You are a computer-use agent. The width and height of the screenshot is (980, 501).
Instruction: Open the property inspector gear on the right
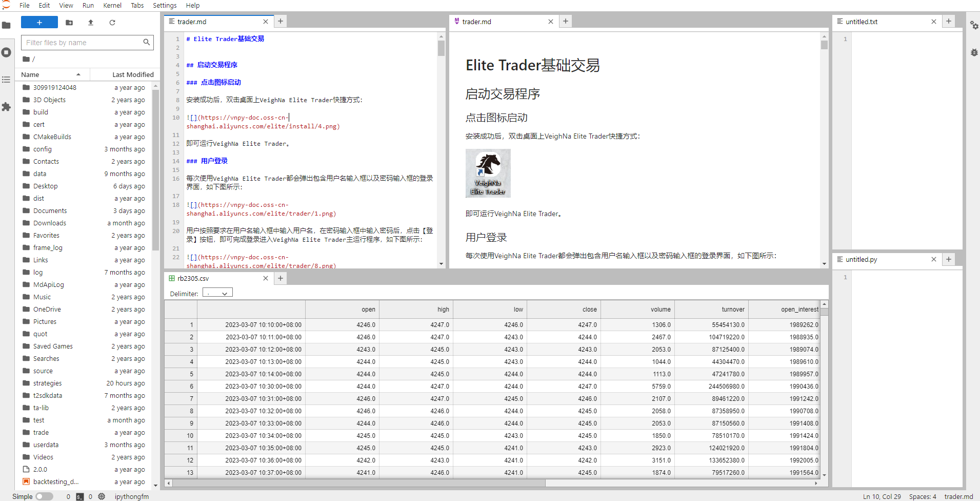974,26
